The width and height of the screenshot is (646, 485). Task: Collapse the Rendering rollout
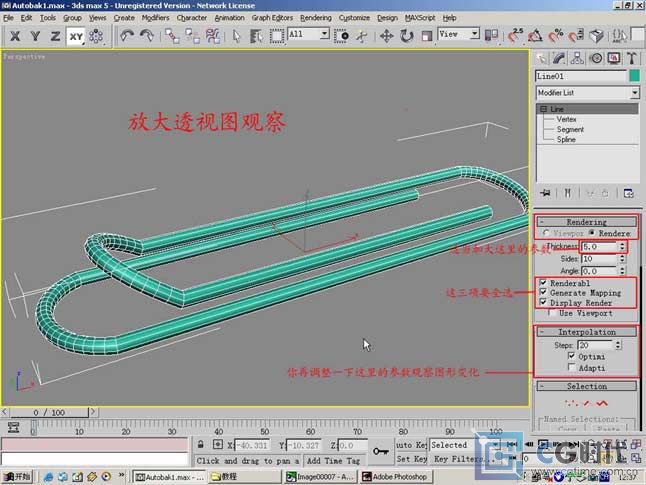[x=586, y=222]
